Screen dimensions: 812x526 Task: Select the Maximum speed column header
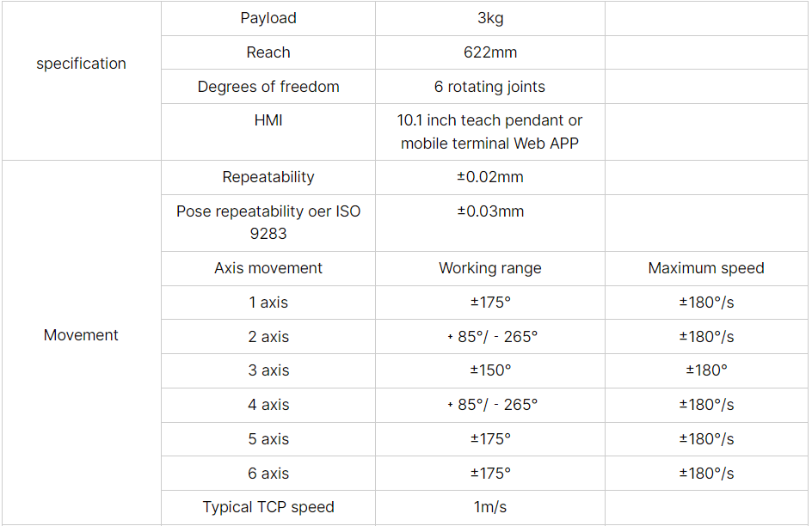coord(706,268)
